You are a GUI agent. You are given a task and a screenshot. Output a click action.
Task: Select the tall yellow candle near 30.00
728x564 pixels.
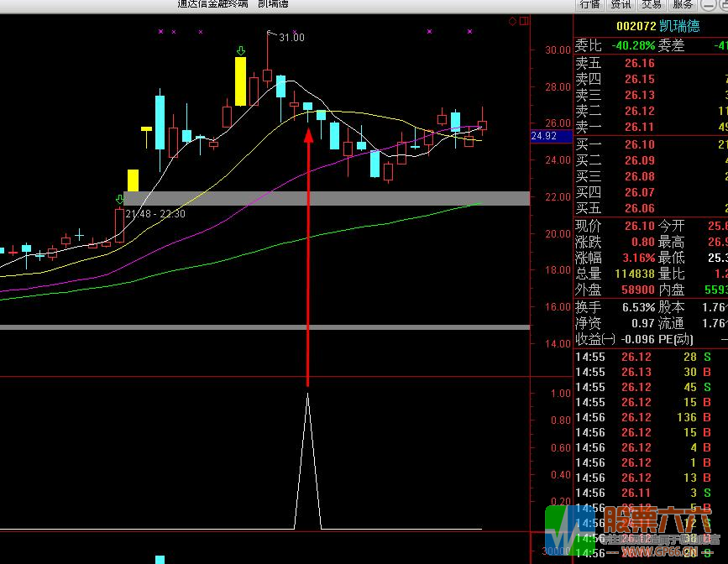pos(240,81)
